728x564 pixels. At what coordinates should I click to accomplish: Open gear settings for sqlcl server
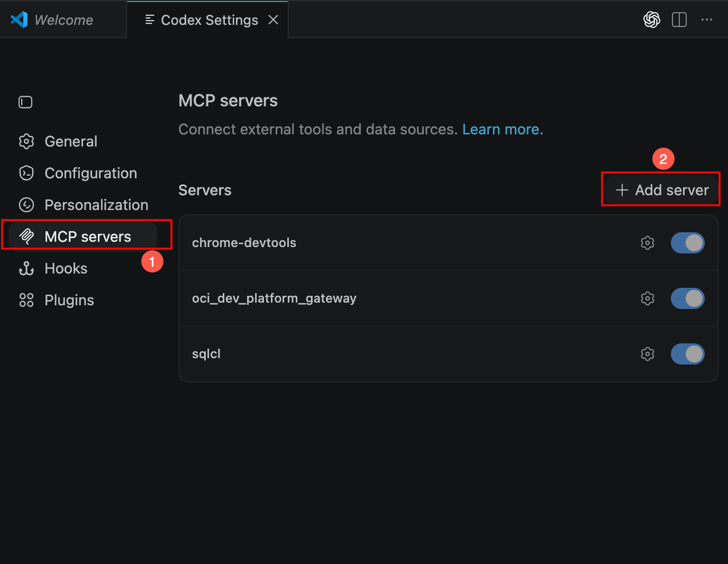[647, 354]
